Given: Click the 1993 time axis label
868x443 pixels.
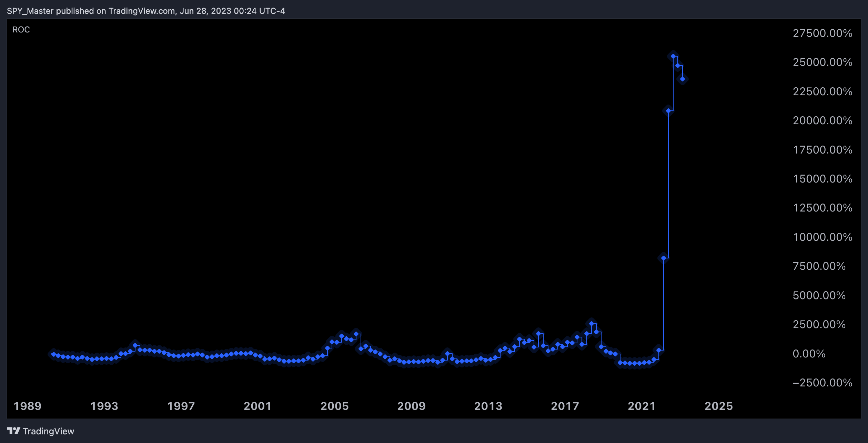Looking at the screenshot, I should tap(104, 406).
